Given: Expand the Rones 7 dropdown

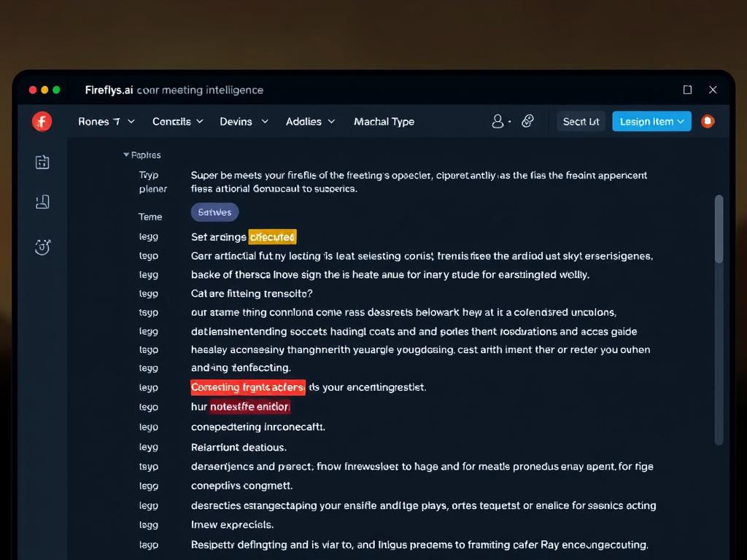Looking at the screenshot, I should tap(106, 122).
